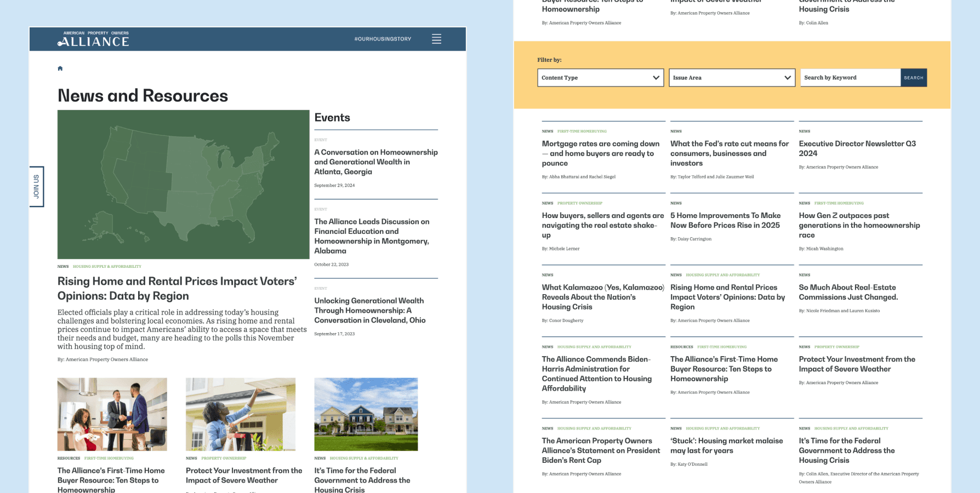This screenshot has height=493, width=980.
Task: Open It's Time for Federal Government grid article
Action: click(847, 451)
